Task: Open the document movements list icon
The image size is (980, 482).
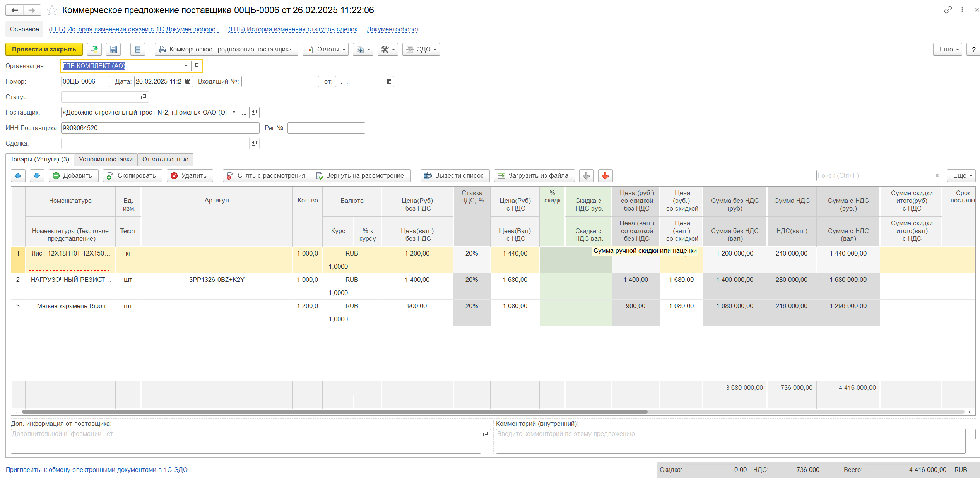Action: pyautogui.click(x=138, y=50)
